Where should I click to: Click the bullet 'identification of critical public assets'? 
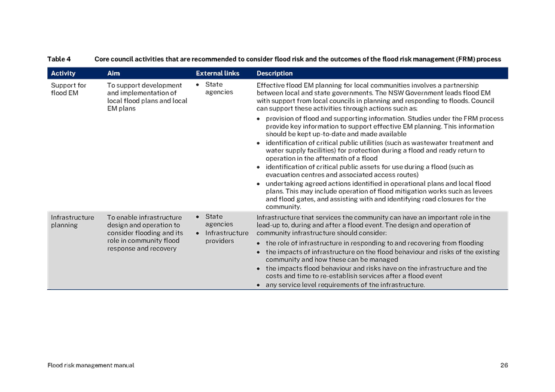tap(370, 171)
